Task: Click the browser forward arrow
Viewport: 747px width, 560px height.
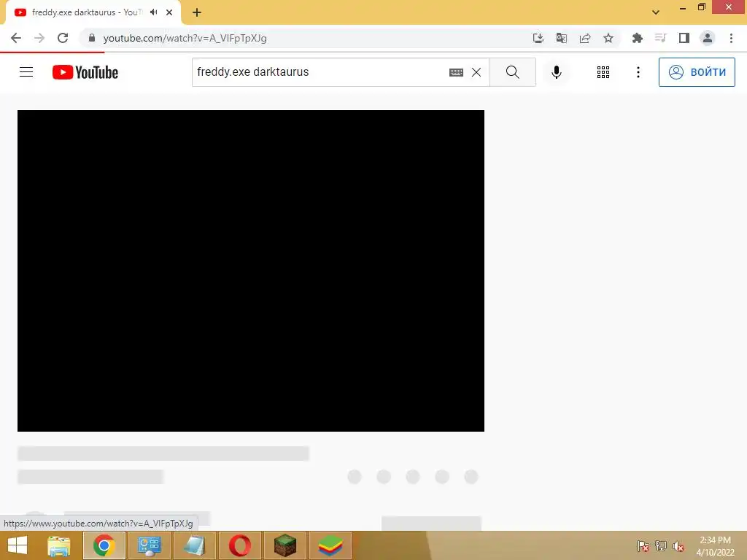Action: [39, 38]
